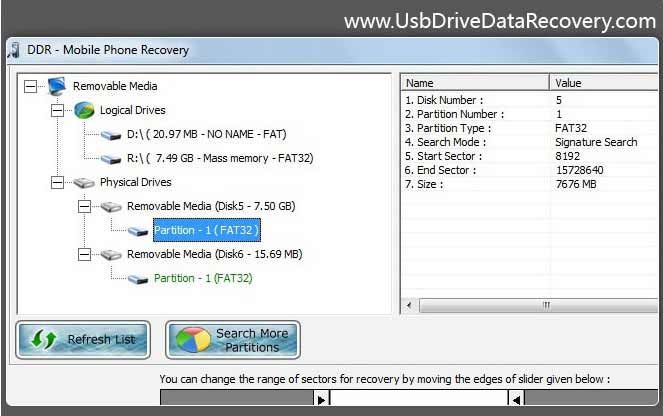Click the 'Search Mode :' row label
The width and height of the screenshot is (663, 416).
point(446,142)
